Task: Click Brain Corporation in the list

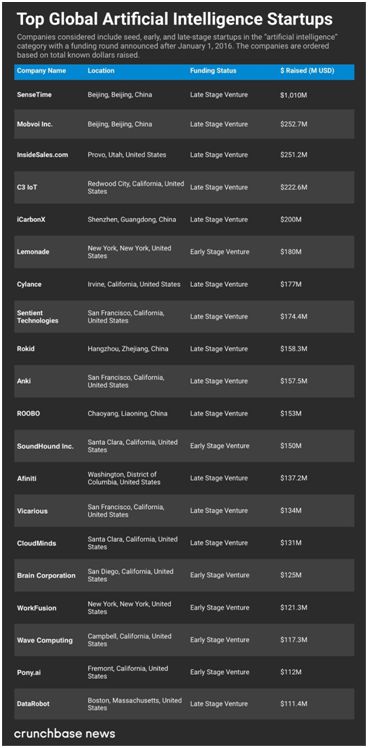Action: (x=46, y=575)
